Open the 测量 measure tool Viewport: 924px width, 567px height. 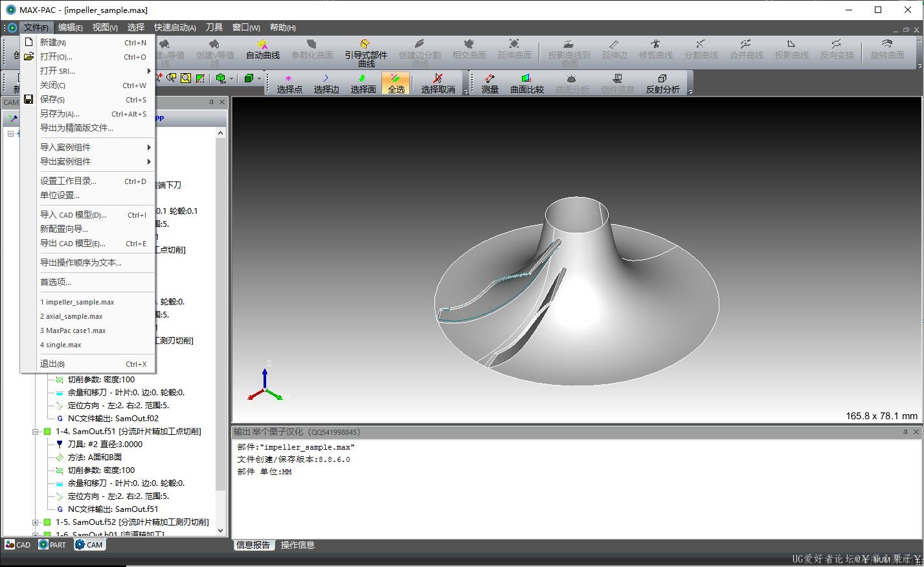[x=490, y=84]
